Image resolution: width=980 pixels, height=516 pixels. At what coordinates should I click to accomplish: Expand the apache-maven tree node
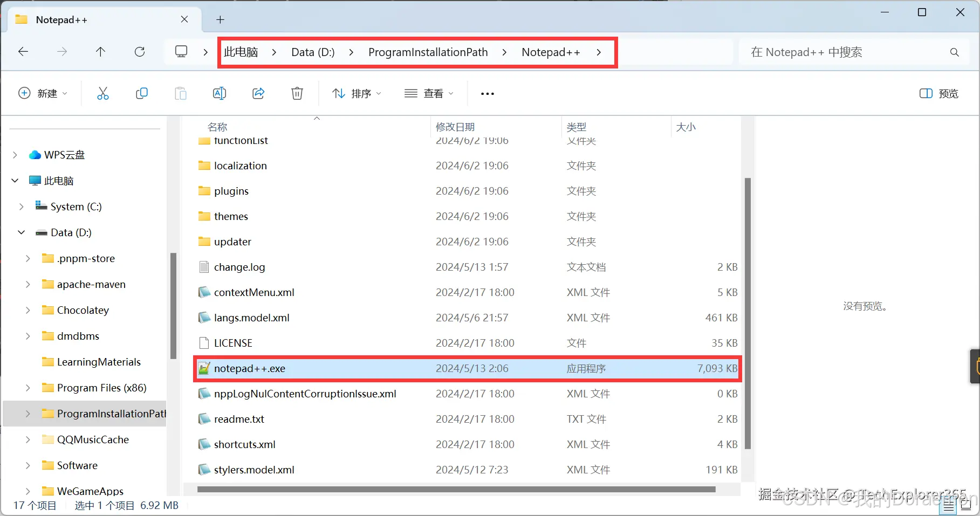(x=28, y=284)
